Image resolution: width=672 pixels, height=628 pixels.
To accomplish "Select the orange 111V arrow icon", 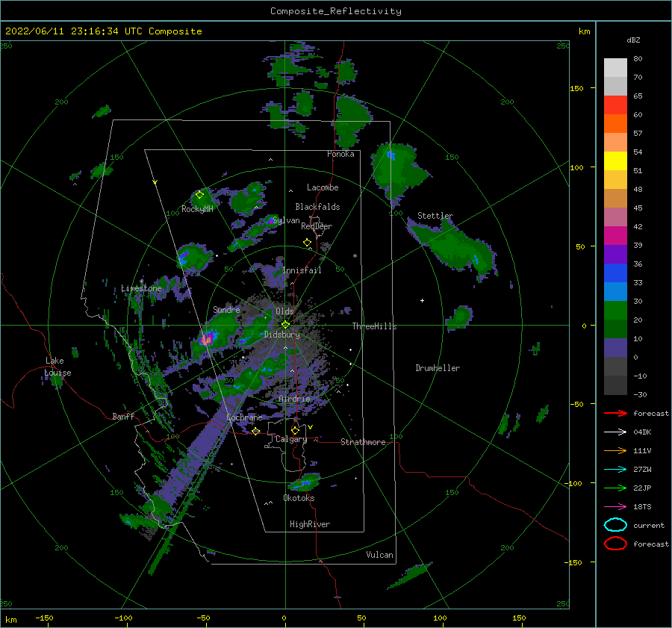I will point(615,450).
